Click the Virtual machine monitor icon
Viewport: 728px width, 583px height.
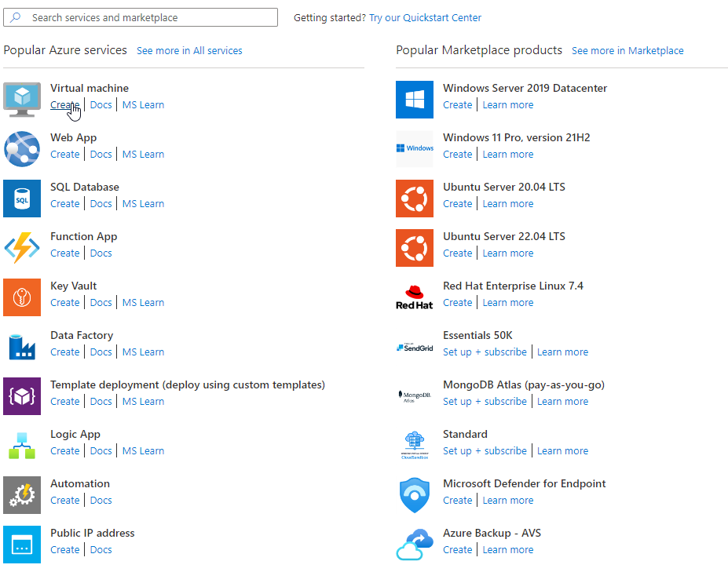[22, 100]
